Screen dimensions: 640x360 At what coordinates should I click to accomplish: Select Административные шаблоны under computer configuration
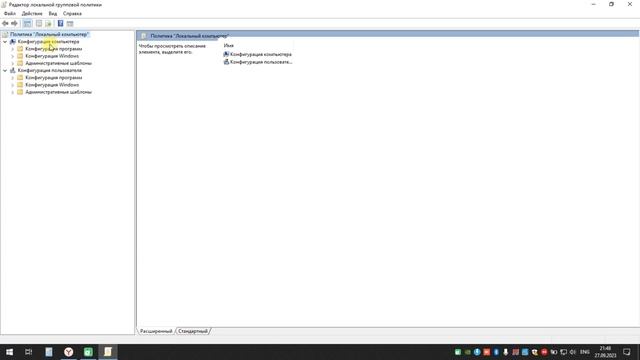point(58,63)
